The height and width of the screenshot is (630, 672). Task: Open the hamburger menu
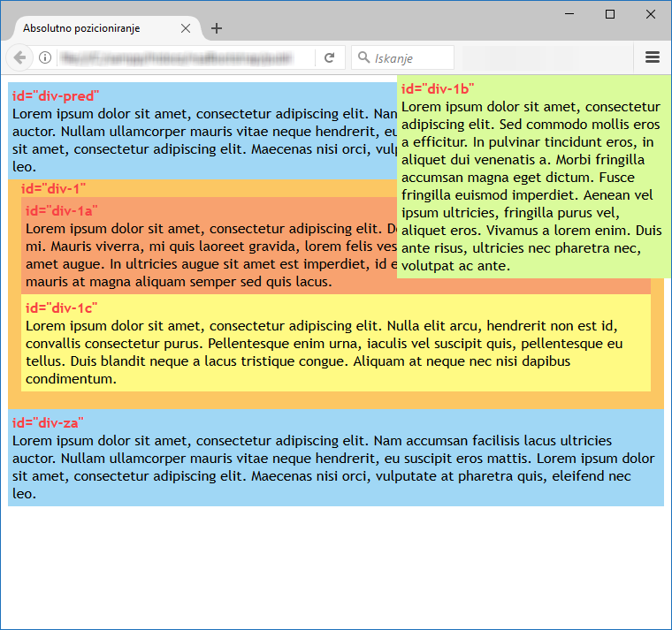pos(653,57)
